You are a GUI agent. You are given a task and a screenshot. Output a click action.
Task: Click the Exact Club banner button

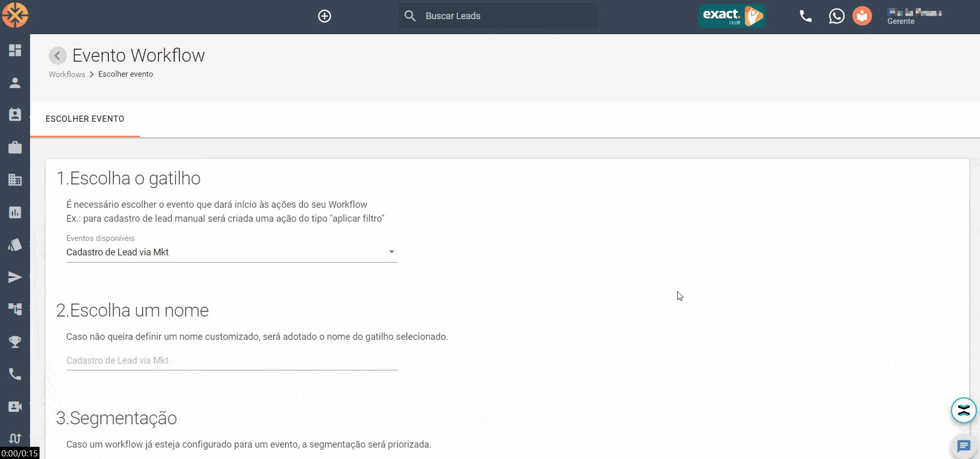[x=732, y=16]
